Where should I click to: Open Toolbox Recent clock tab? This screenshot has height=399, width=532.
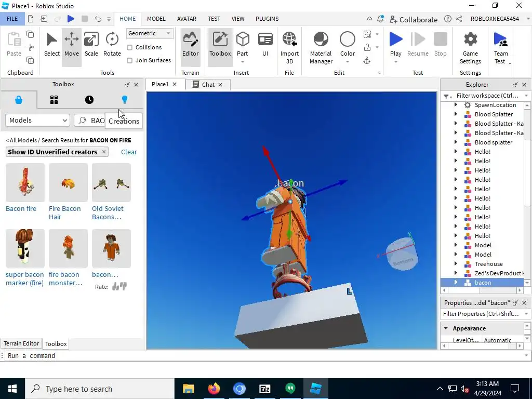click(89, 100)
